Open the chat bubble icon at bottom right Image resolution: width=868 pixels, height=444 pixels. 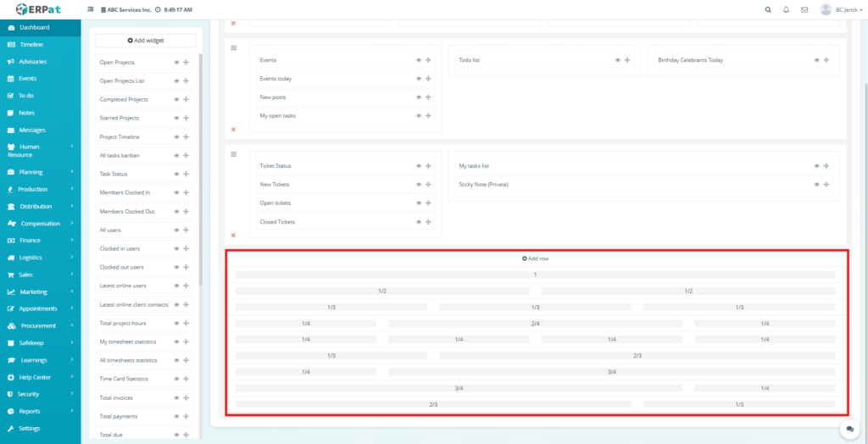(x=849, y=429)
